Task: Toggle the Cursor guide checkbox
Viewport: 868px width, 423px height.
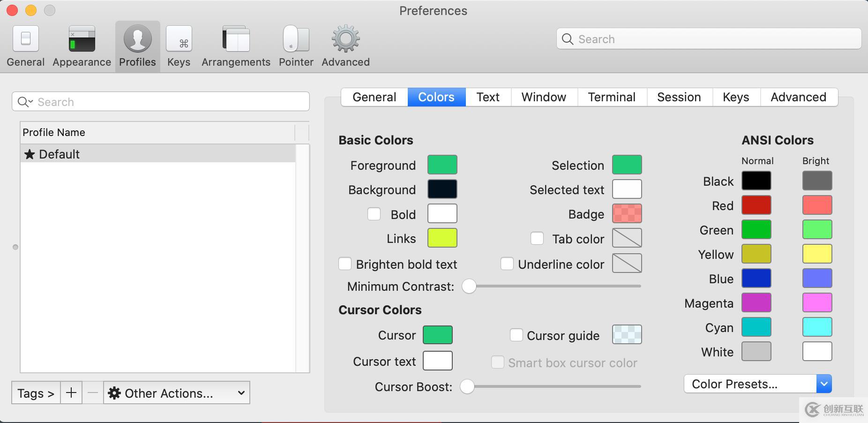Action: 517,334
